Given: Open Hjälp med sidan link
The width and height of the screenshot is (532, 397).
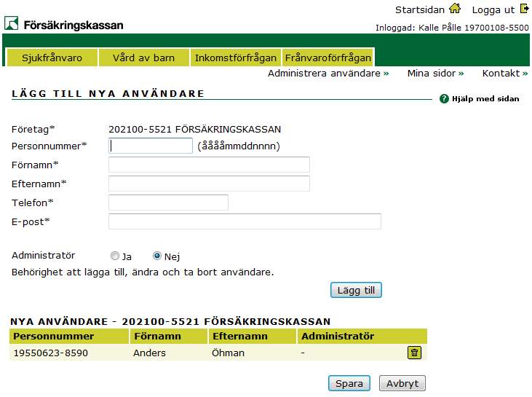Looking at the screenshot, I should point(485,99).
